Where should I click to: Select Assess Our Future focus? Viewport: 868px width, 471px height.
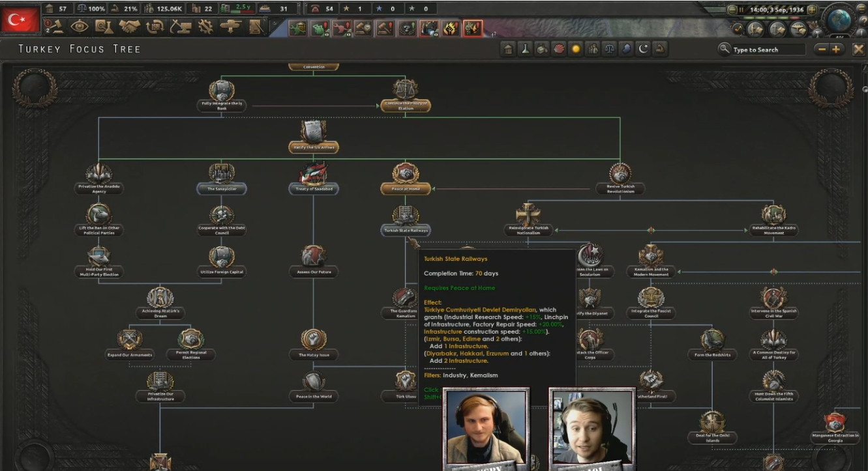(314, 262)
